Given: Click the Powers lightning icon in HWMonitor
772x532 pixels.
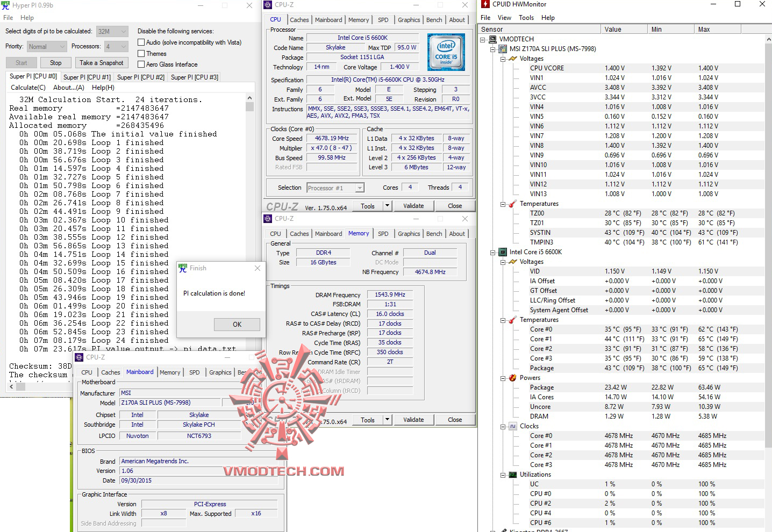Looking at the screenshot, I should 512,378.
